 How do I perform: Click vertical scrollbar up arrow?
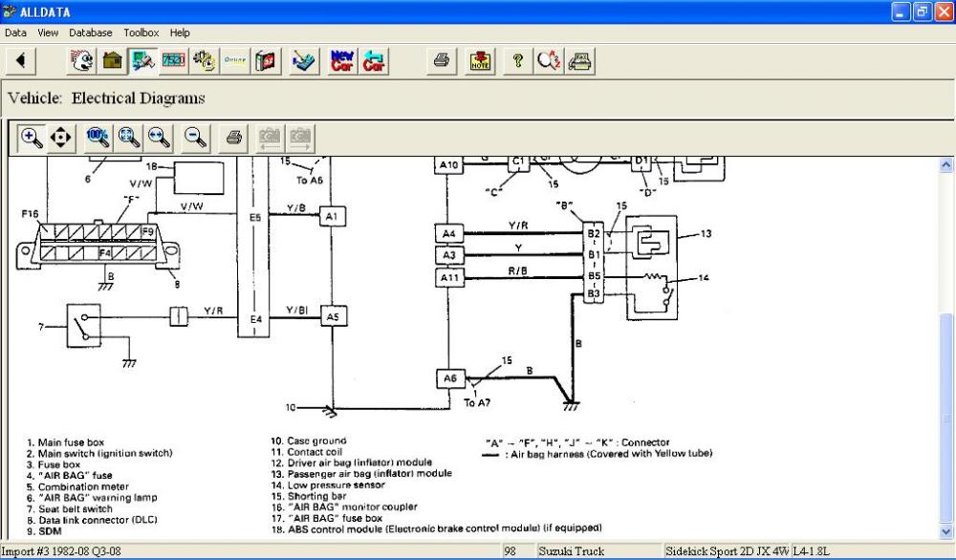pyautogui.click(x=946, y=165)
